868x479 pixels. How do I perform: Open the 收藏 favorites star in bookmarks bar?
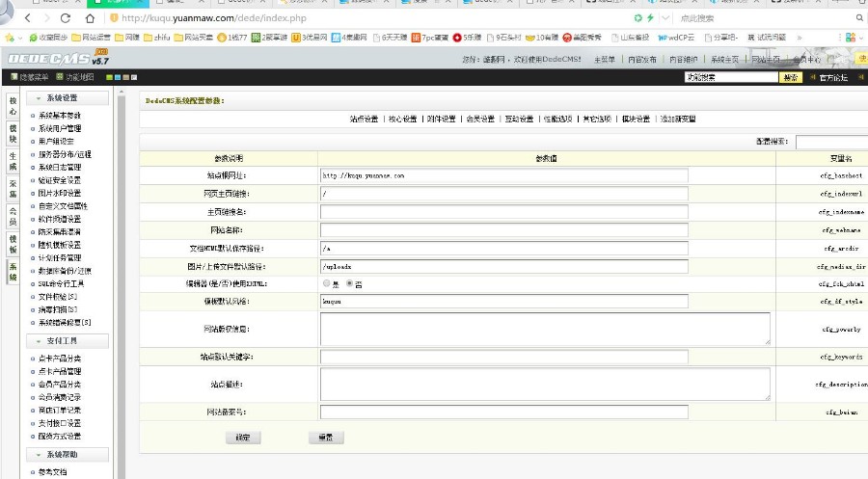pos(9,38)
